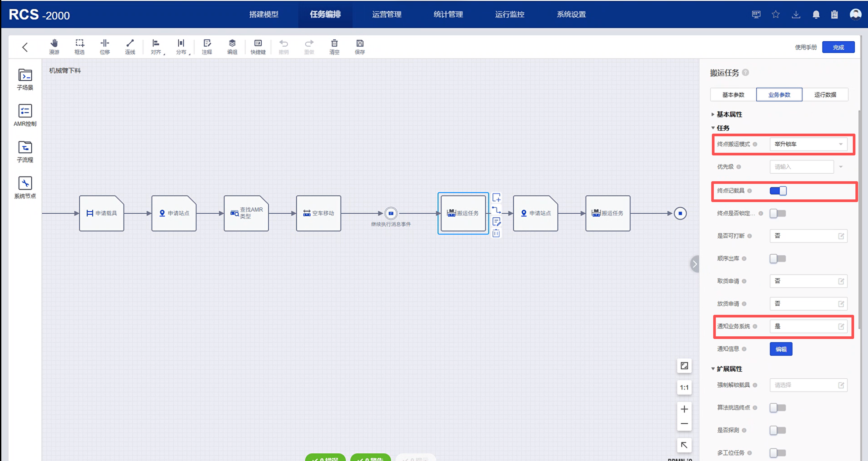Toggle the 顺序出库 switch
Screen dimensions: 868x461
pos(778,259)
